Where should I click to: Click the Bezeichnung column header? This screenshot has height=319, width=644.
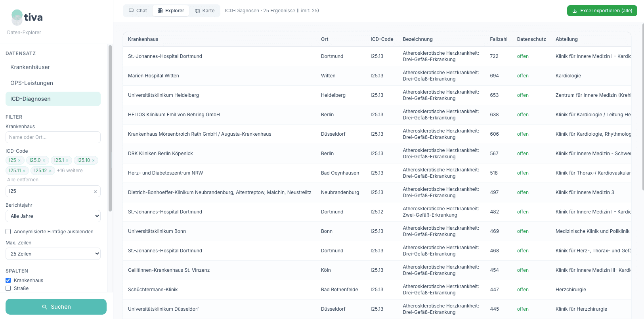coord(418,39)
